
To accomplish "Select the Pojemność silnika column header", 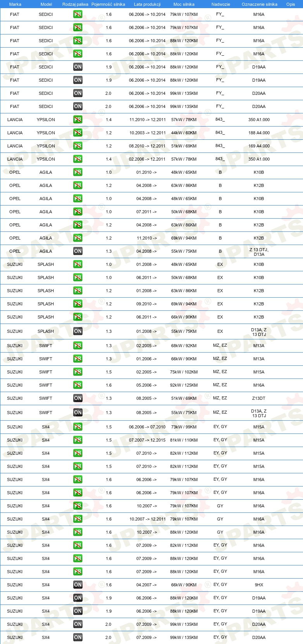I will (x=108, y=4).
